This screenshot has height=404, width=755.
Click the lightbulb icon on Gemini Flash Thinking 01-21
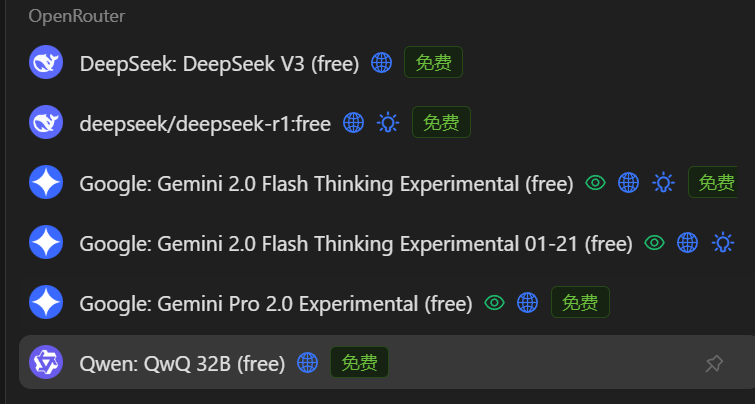[723, 243]
